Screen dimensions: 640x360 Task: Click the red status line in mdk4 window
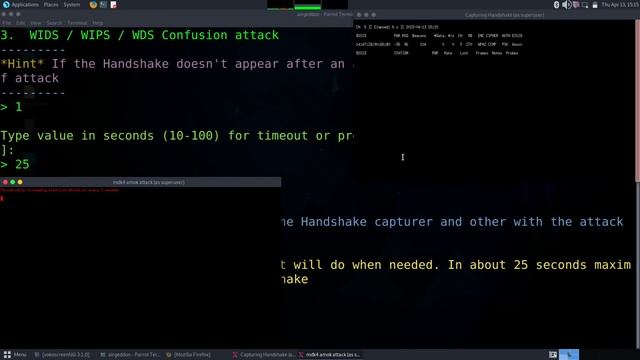click(60, 190)
